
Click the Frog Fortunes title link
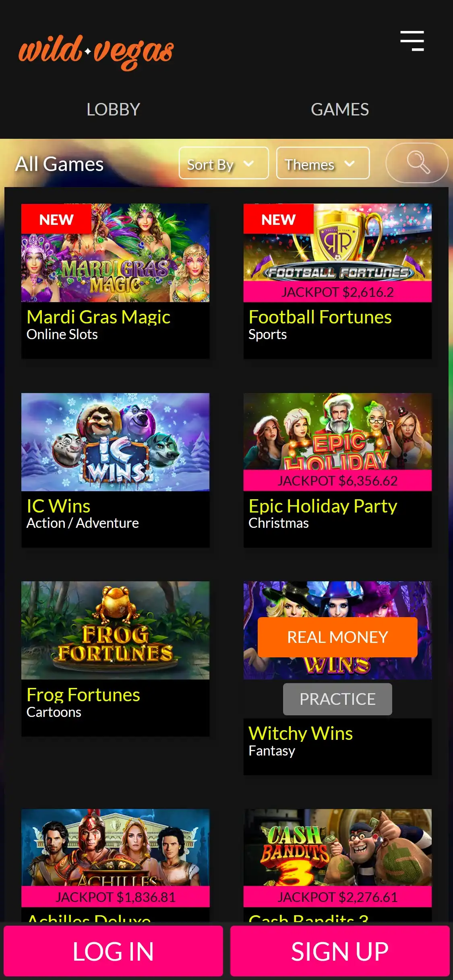(83, 695)
